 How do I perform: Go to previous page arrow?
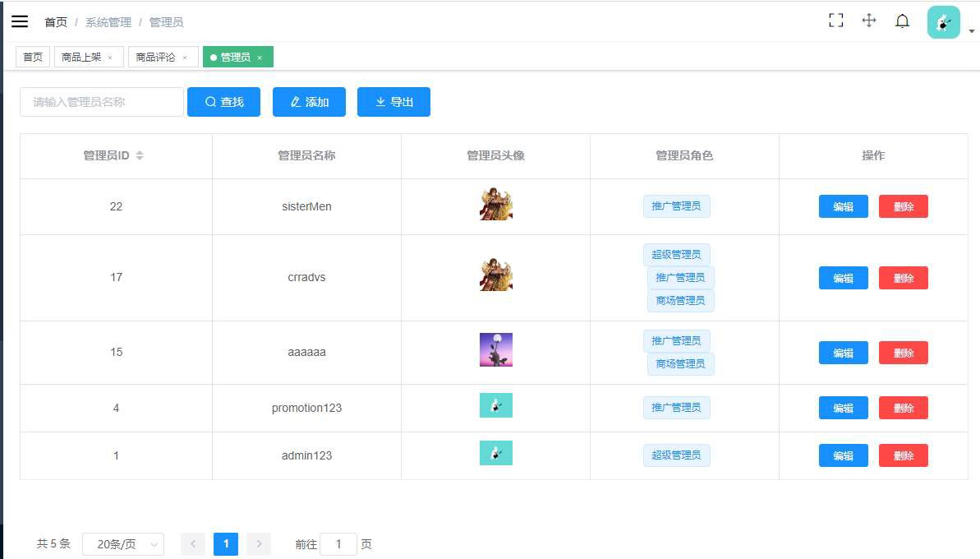pyautogui.click(x=192, y=544)
